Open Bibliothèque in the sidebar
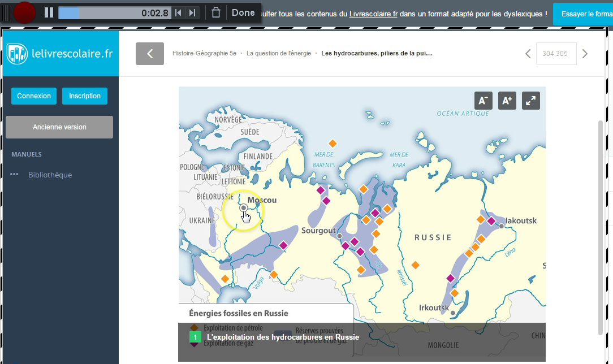The image size is (613, 364). [50, 175]
